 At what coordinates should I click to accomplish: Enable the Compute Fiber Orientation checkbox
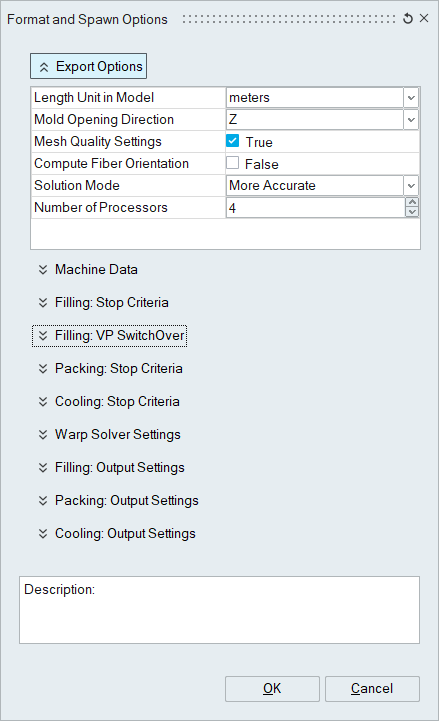[233, 163]
